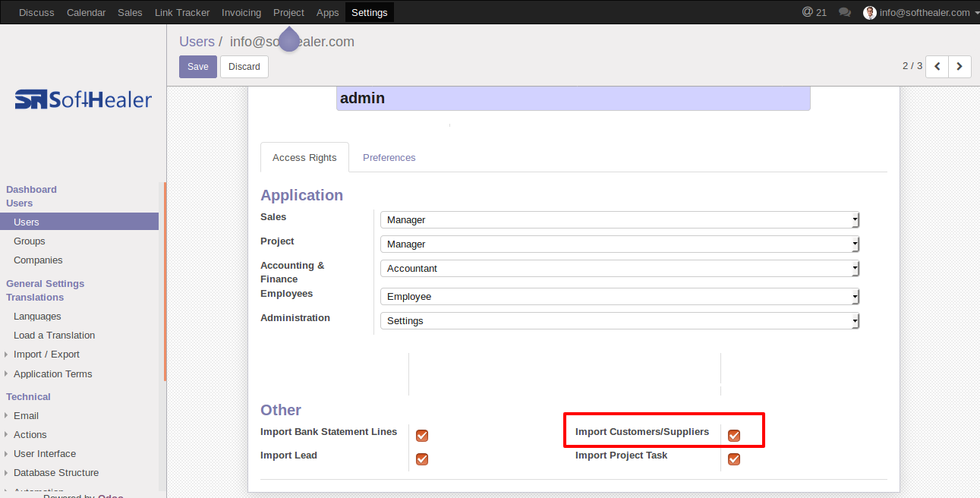Image resolution: width=980 pixels, height=498 pixels.
Task: Open the Discuss menu
Action: [36, 12]
